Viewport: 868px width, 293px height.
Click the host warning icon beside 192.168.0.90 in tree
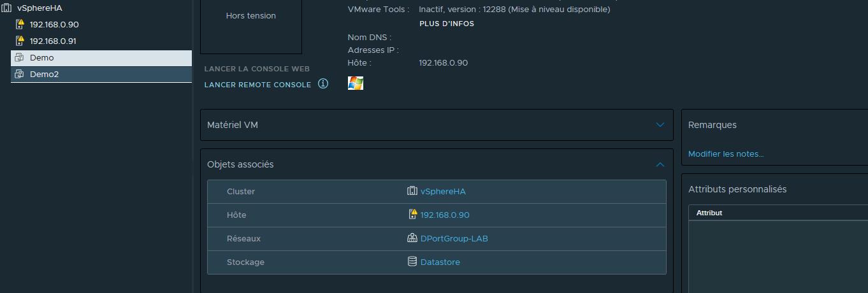click(19, 24)
